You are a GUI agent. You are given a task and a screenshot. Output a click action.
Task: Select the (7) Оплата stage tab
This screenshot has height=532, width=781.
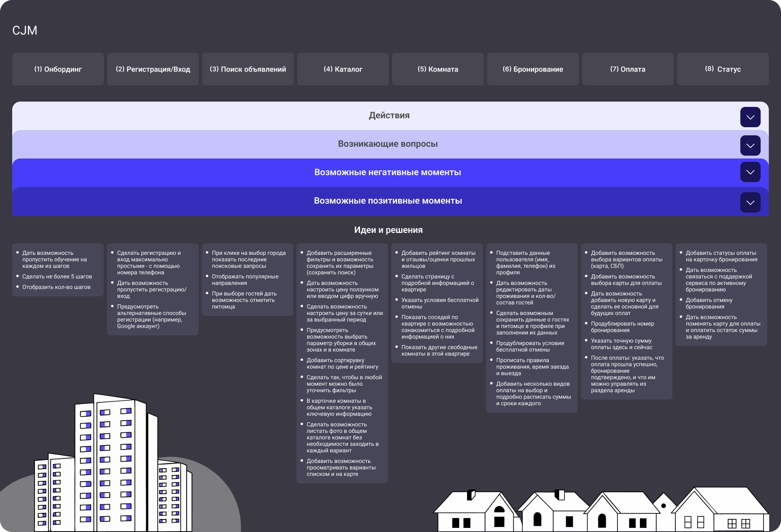[x=628, y=69]
